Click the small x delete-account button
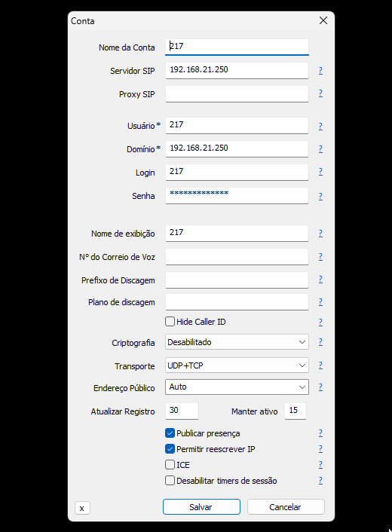 [82, 508]
